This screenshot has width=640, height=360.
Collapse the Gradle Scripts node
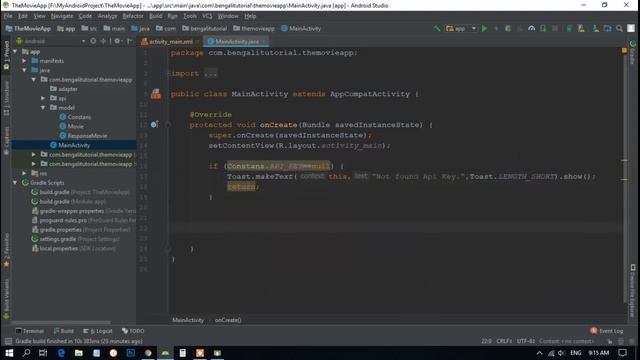click(15, 182)
